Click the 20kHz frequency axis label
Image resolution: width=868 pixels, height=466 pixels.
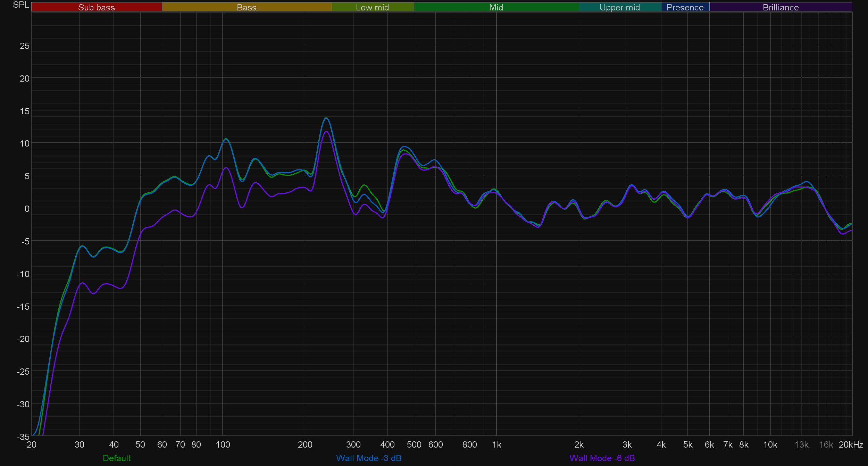851,445
